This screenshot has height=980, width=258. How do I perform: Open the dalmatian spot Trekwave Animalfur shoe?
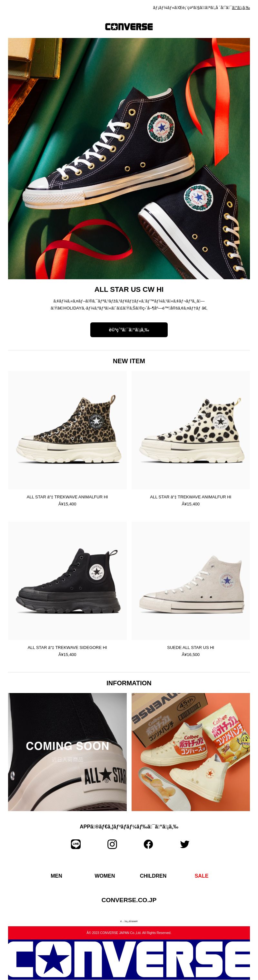coord(191,430)
